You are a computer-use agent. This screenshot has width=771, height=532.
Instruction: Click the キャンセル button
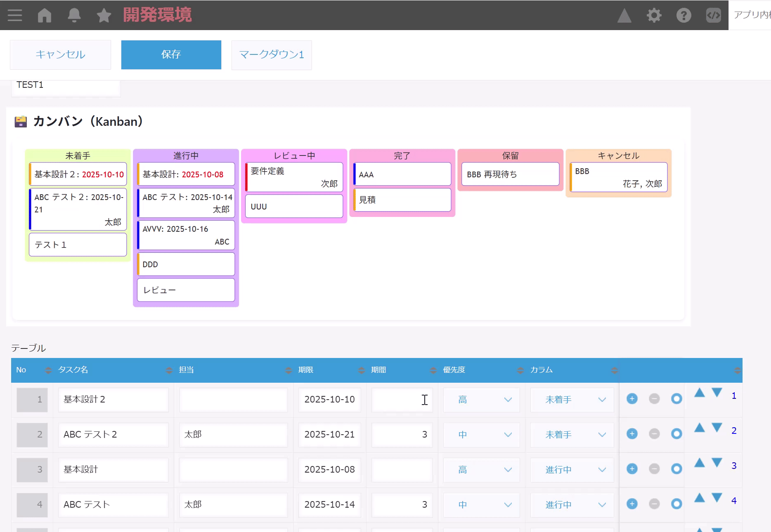pos(60,54)
